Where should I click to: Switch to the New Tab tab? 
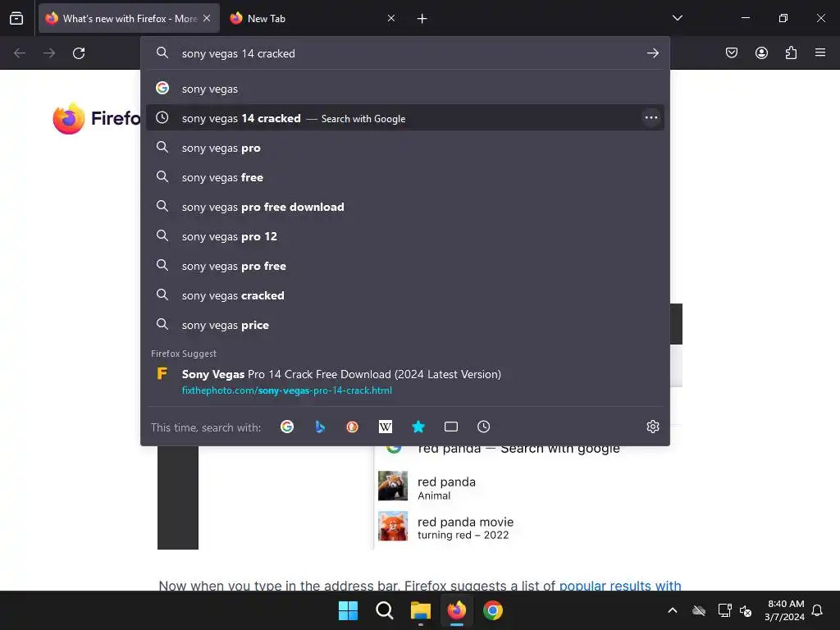tap(313, 18)
